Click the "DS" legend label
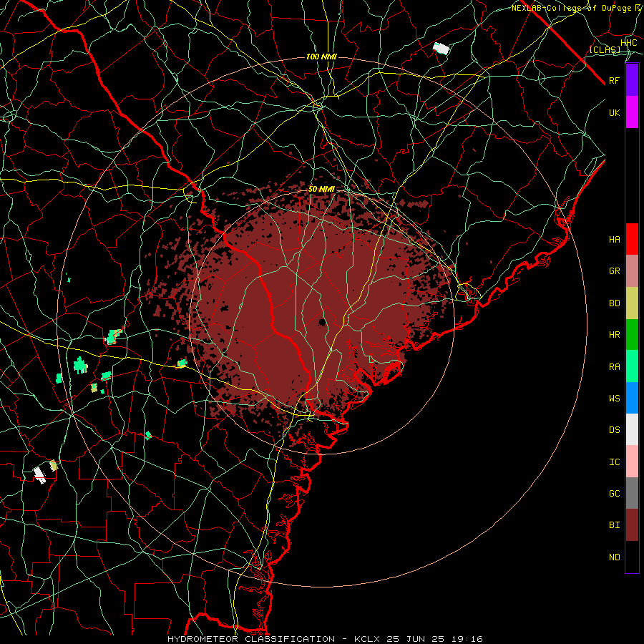The height and width of the screenshot is (644, 644). [614, 429]
